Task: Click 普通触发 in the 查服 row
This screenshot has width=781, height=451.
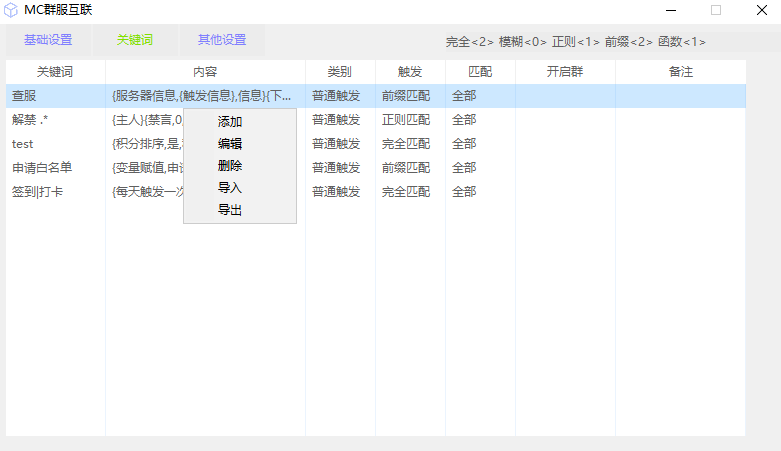Action: pos(336,96)
